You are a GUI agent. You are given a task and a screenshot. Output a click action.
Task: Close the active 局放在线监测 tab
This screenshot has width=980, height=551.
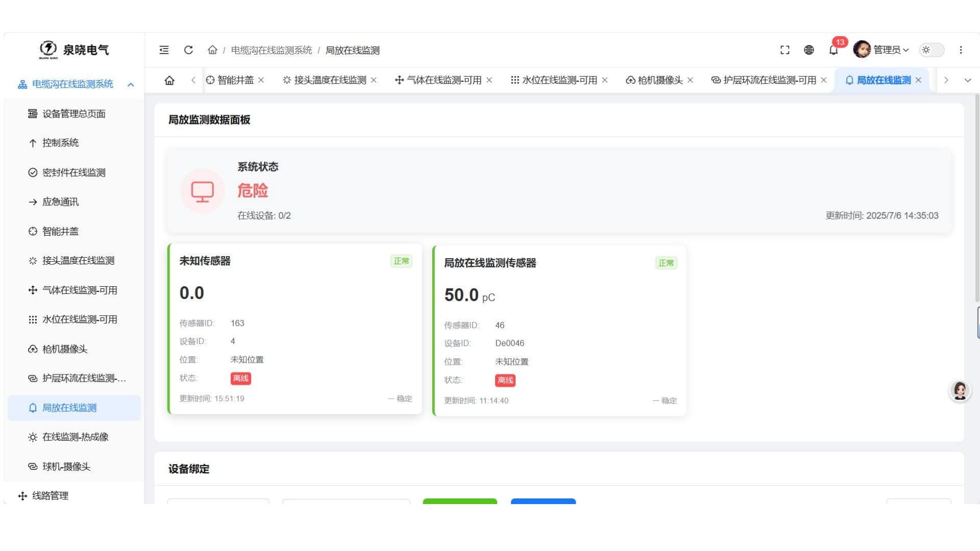coord(918,80)
